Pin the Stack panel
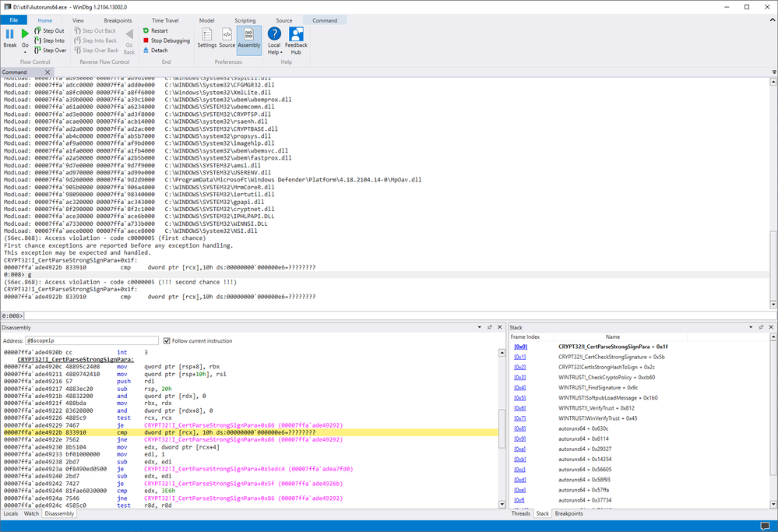The height and width of the screenshot is (532, 778). [761, 328]
